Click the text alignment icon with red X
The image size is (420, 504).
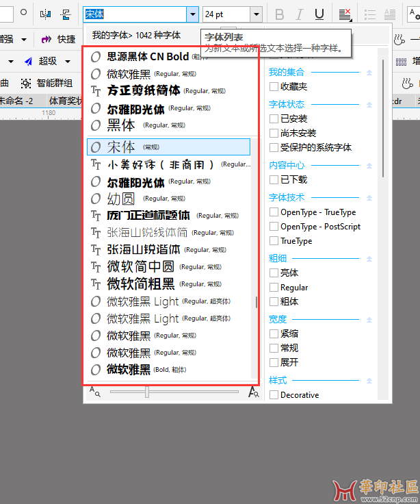point(345,15)
